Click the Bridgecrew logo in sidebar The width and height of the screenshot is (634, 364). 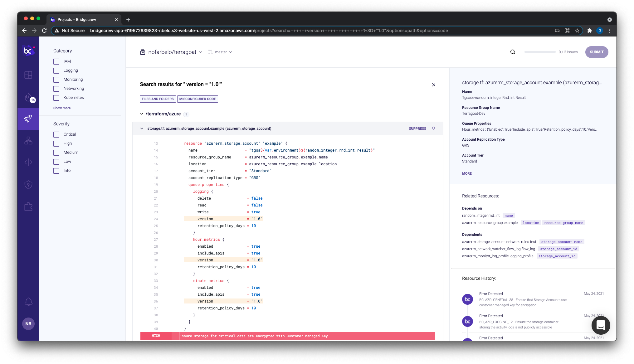tap(28, 51)
